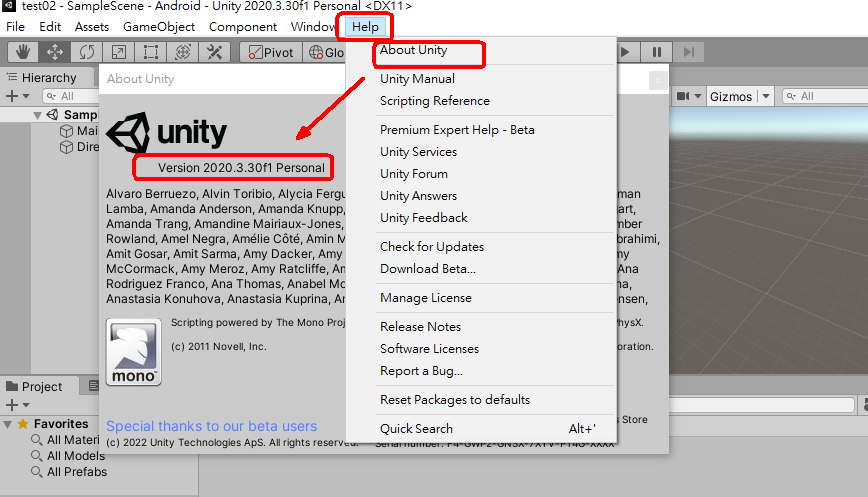Viewport: 868px width, 497px height.
Task: Select the Transform tool
Action: point(183,52)
